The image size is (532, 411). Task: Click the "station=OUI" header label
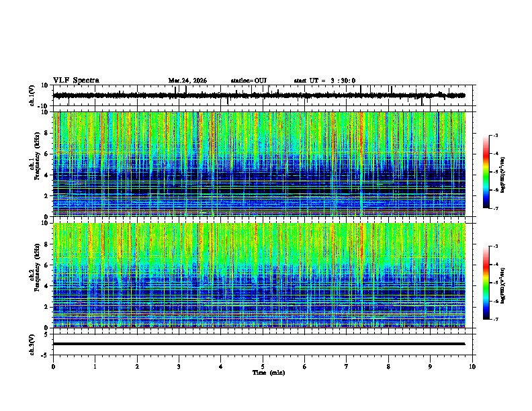[x=249, y=81]
